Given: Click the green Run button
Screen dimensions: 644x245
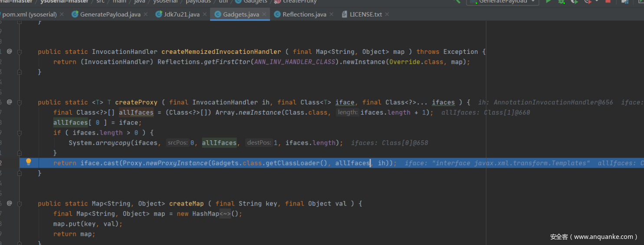Looking at the screenshot, I should pos(549,2).
